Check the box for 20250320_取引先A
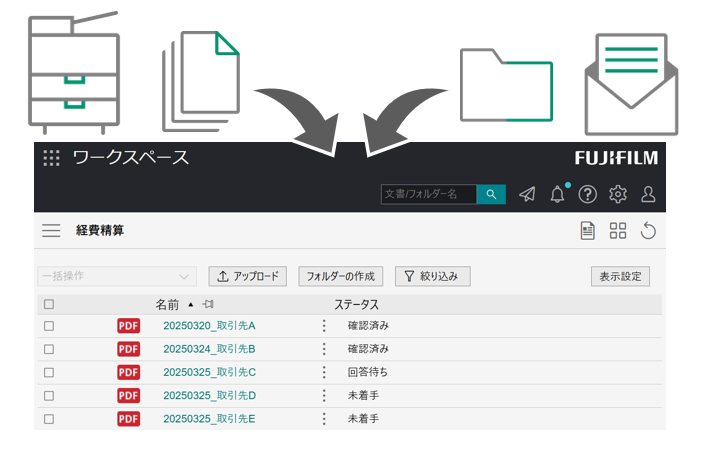This screenshot has width=701, height=466. point(49,326)
